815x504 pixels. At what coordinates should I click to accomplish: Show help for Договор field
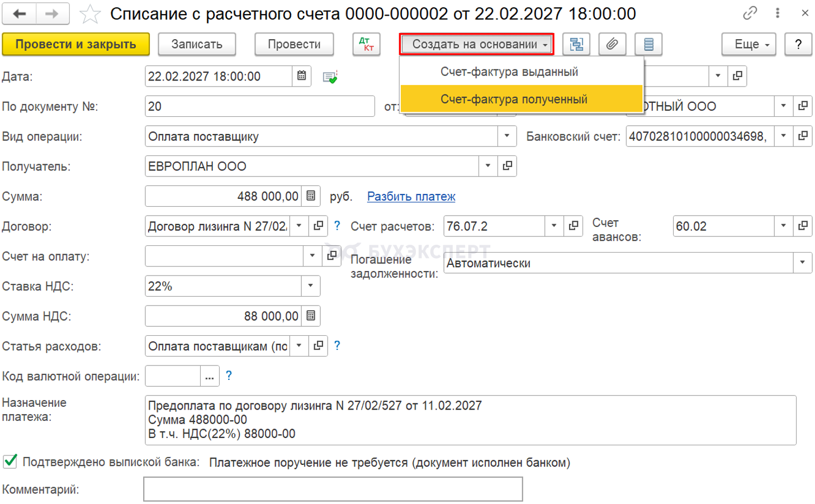click(337, 226)
